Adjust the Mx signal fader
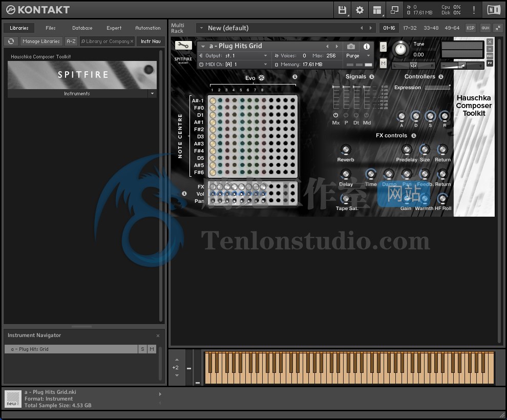The image size is (507, 420). 336,97
